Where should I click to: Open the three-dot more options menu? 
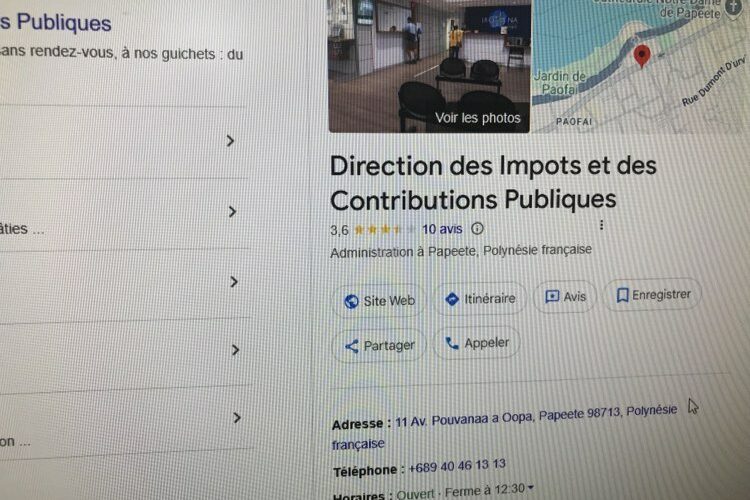click(601, 225)
